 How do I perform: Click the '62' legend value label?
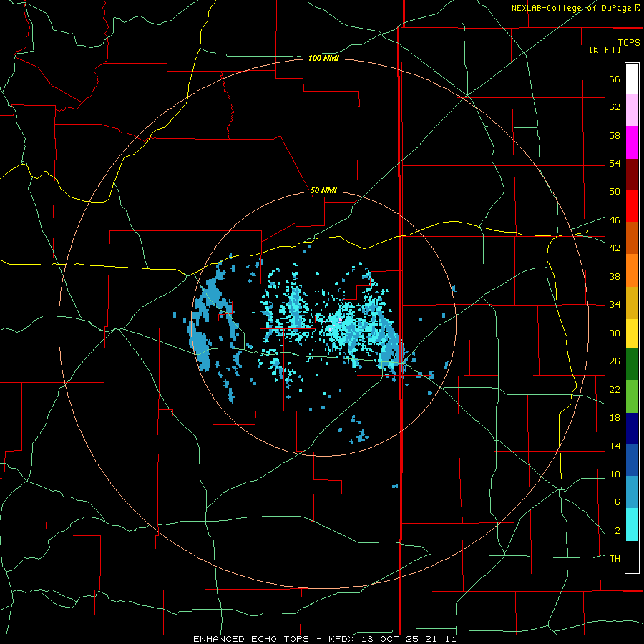click(615, 107)
